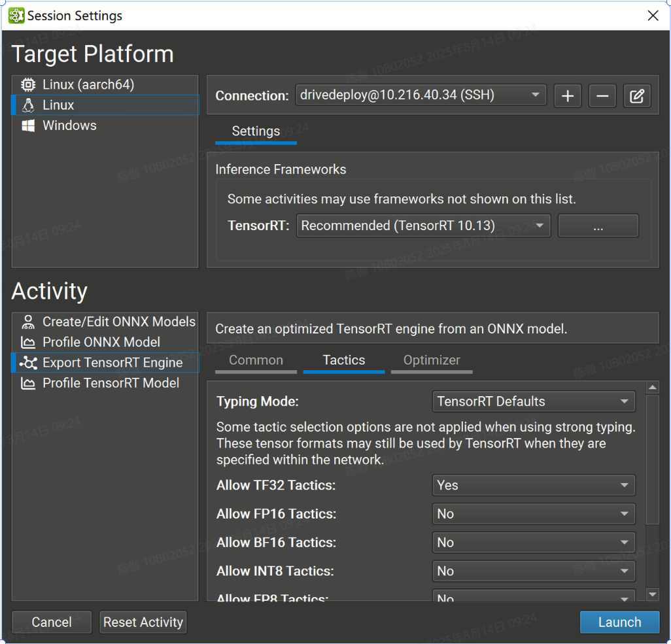The width and height of the screenshot is (671, 644).
Task: Click the 'Session Settings' window title
Action: point(75,16)
